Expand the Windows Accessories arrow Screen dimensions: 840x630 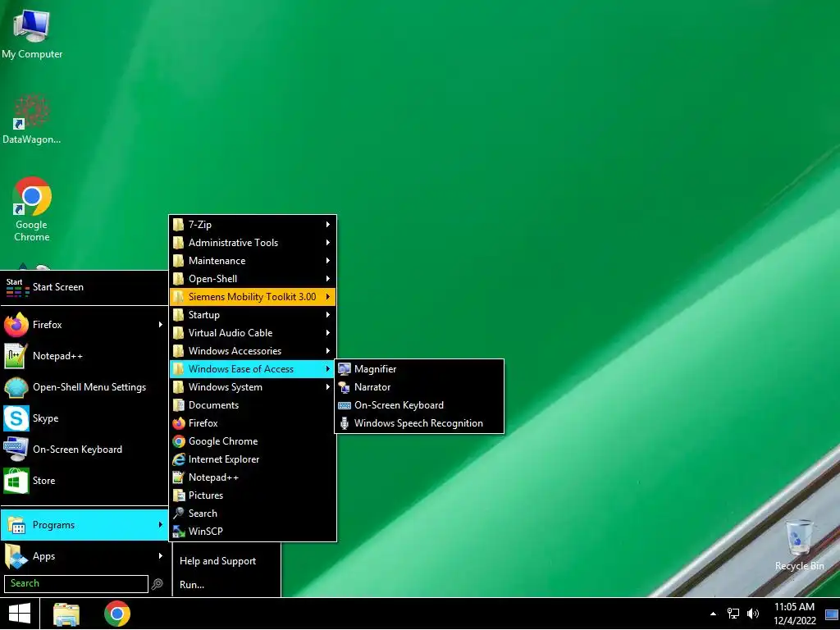pyautogui.click(x=328, y=351)
